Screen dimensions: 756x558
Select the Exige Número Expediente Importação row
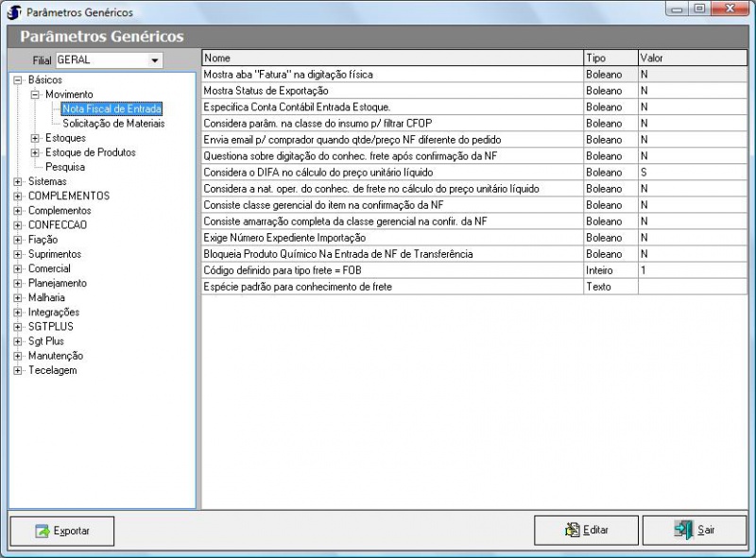(x=392, y=236)
